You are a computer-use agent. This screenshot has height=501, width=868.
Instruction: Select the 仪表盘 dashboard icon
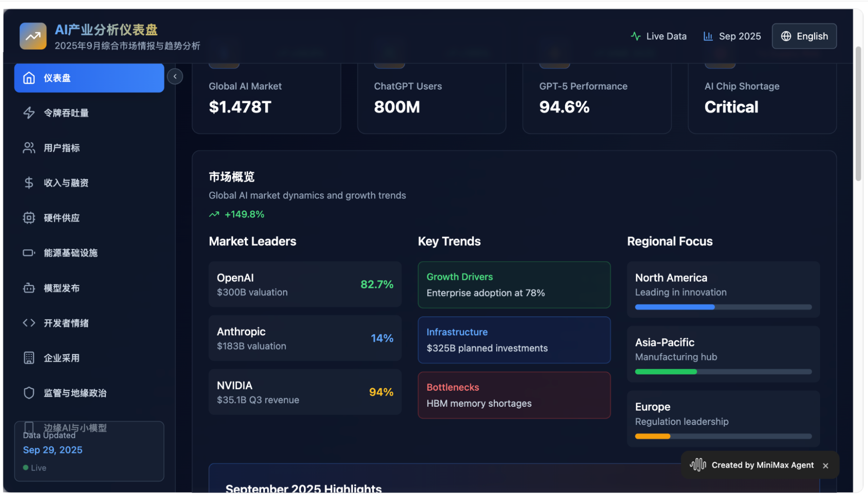tap(29, 78)
